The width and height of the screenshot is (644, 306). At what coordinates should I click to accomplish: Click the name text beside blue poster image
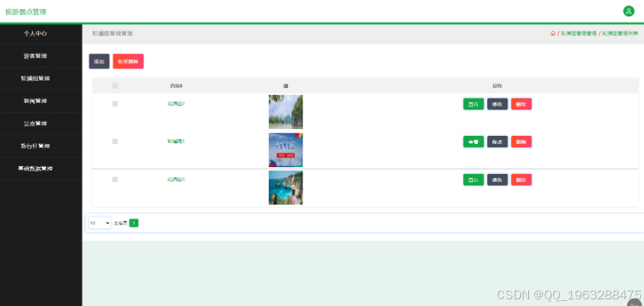(x=176, y=141)
